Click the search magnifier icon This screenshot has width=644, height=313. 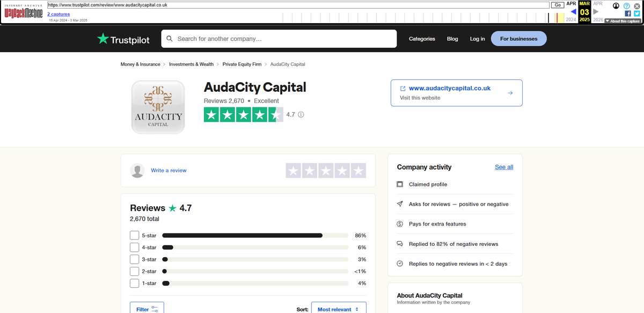point(170,39)
